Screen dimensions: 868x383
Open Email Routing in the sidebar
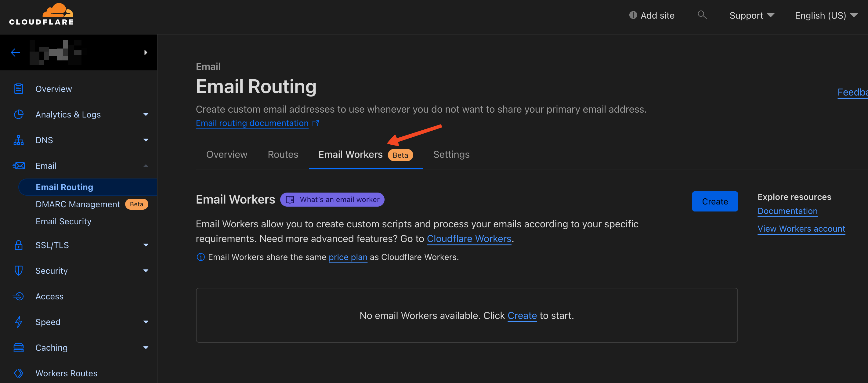tap(88, 187)
